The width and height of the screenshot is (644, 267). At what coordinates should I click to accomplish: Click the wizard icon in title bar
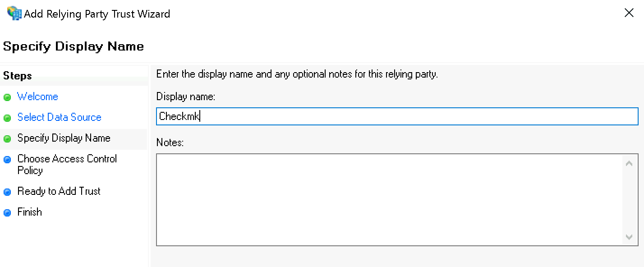[x=14, y=14]
